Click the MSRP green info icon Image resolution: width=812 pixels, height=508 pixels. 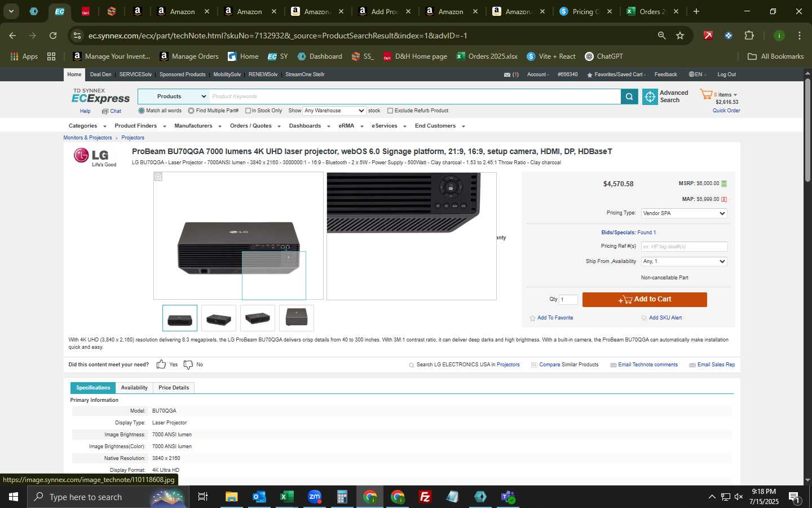[x=724, y=183]
